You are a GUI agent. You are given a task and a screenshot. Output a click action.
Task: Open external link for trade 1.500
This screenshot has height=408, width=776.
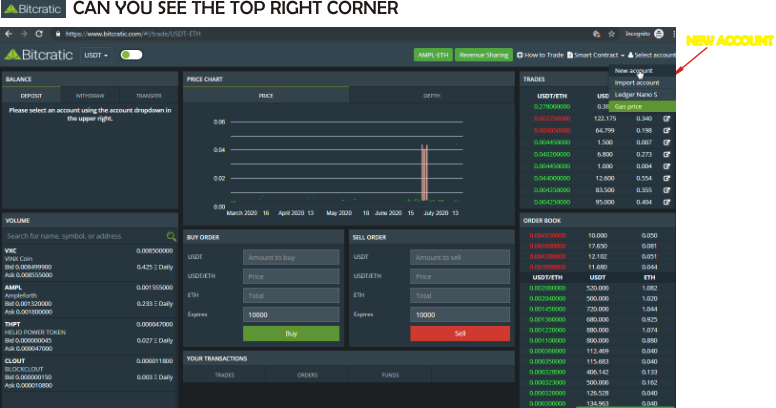[x=667, y=143]
